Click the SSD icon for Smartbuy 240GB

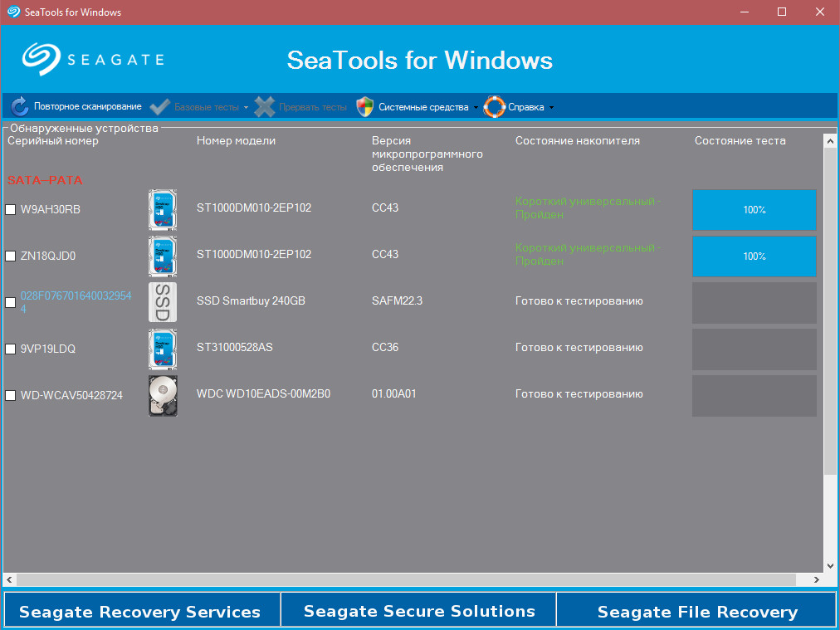pyautogui.click(x=163, y=303)
